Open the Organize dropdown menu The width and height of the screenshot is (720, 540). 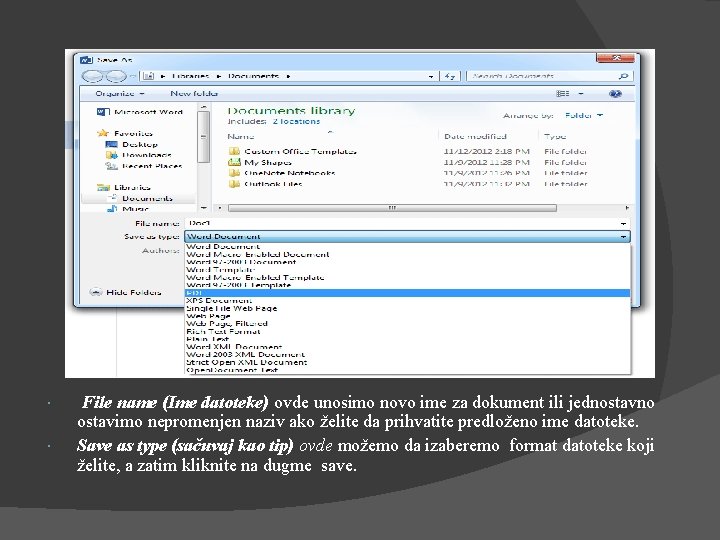119,94
